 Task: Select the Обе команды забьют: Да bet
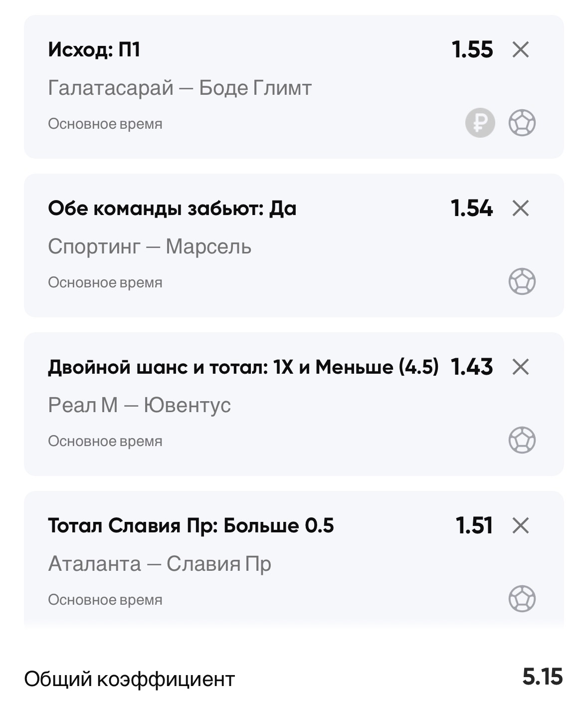(172, 209)
